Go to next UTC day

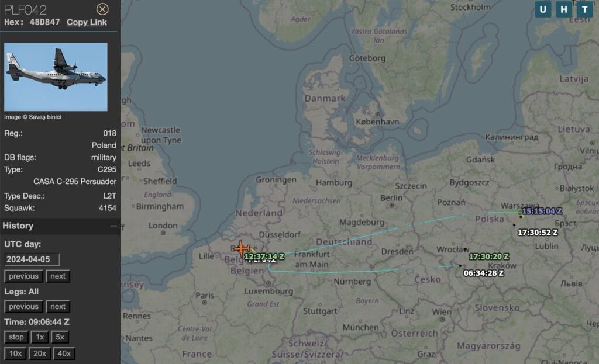click(x=58, y=276)
